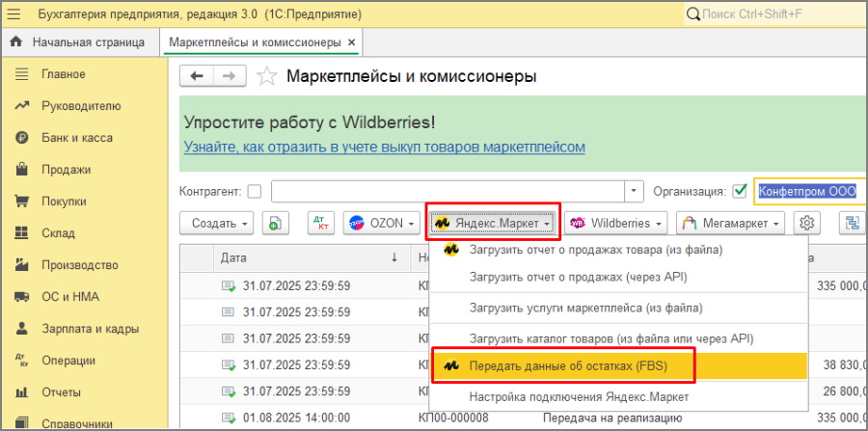
Task: Choose Загрузить услуги маркетплейса (из файла)
Action: click(618, 308)
